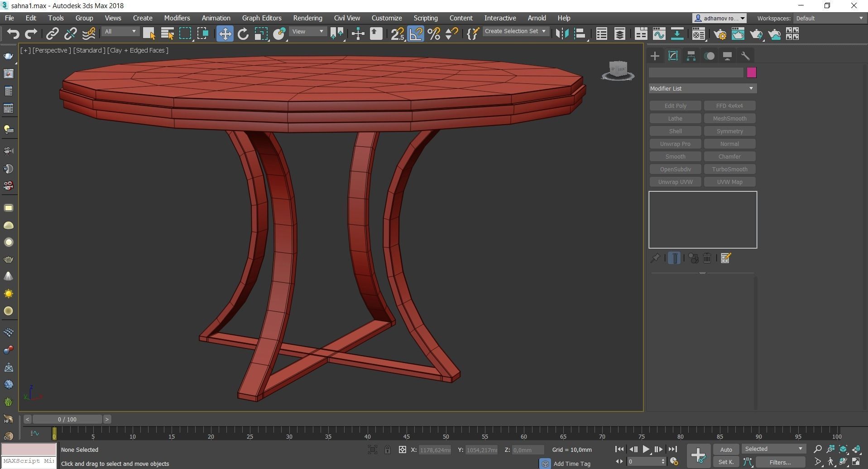Click the Edit Poly modifier button
This screenshot has height=469, width=868.
675,106
